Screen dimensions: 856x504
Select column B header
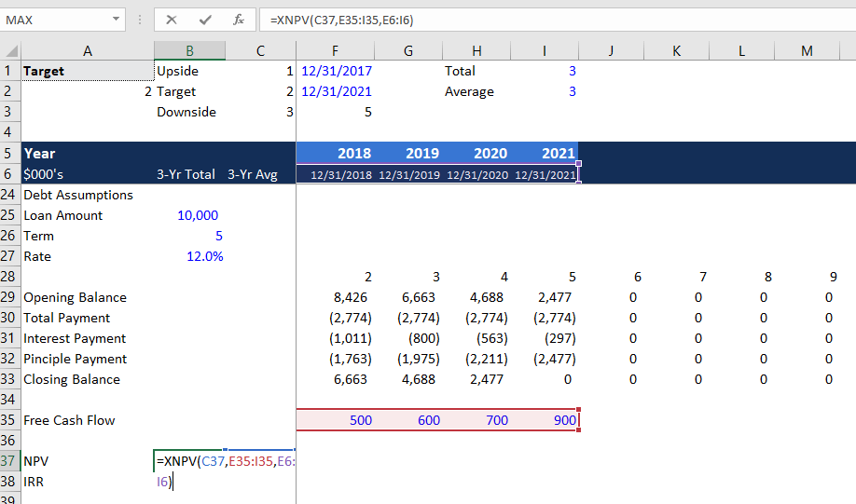click(189, 51)
